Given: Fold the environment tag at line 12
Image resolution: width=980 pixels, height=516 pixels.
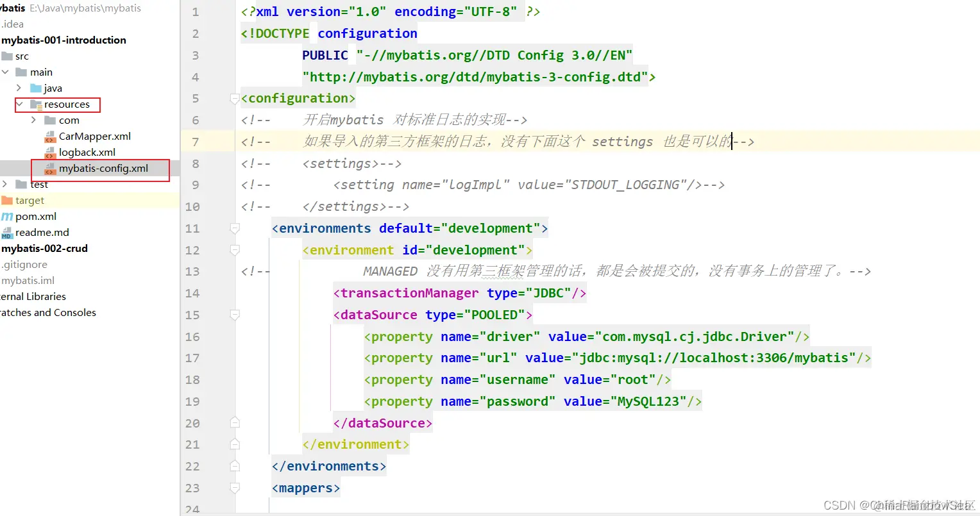Looking at the screenshot, I should click(235, 251).
